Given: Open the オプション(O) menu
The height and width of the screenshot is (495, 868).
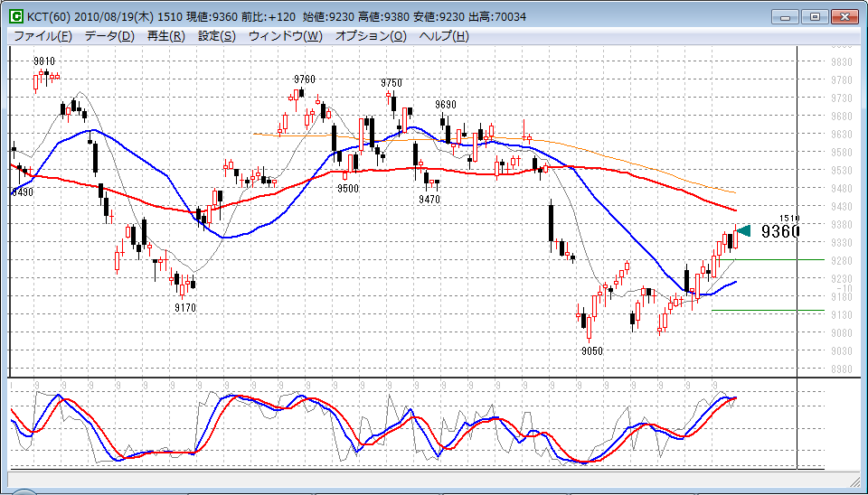Looking at the screenshot, I should (371, 36).
